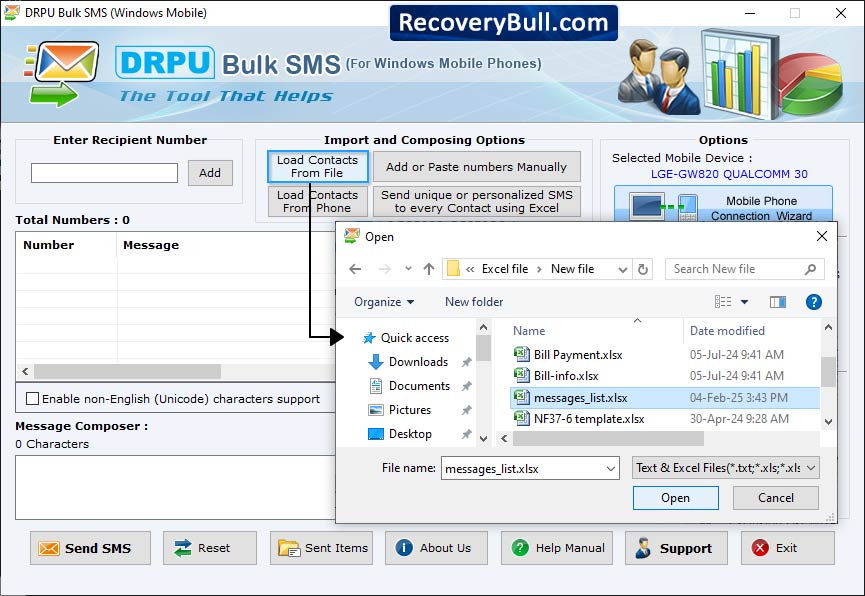Expand the Organize dropdown menu
Screen dimensions: 865x596
(x=384, y=302)
